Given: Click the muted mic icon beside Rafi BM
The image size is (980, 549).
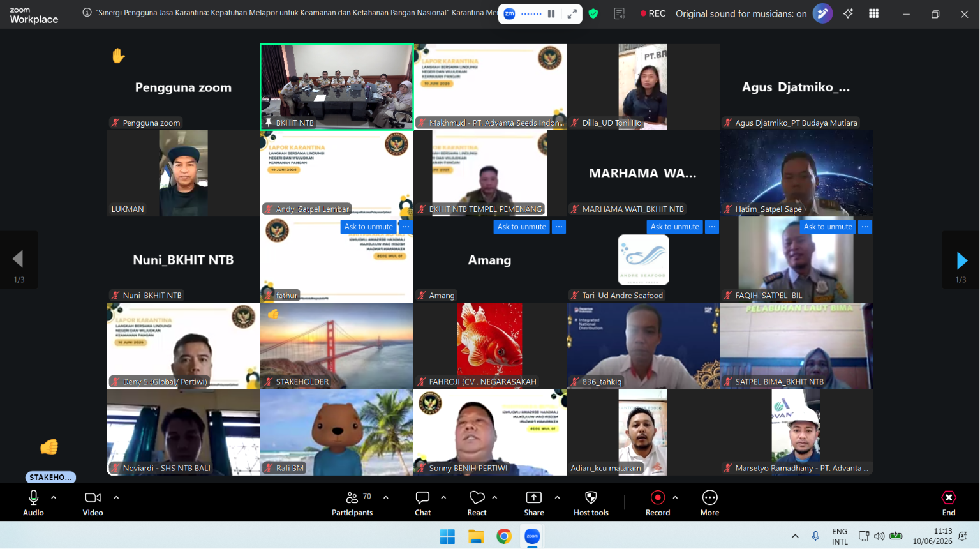Looking at the screenshot, I should pos(269,468).
